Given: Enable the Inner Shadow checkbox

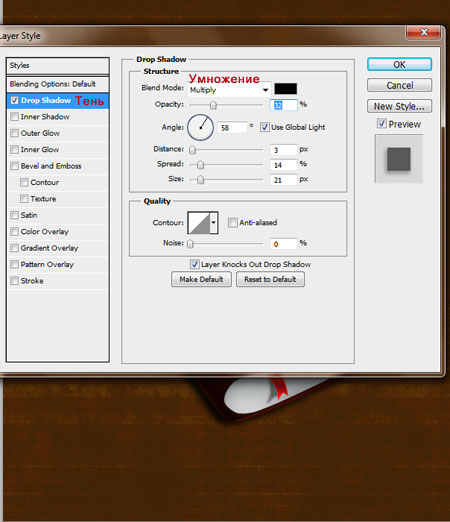Looking at the screenshot, I should point(14,117).
